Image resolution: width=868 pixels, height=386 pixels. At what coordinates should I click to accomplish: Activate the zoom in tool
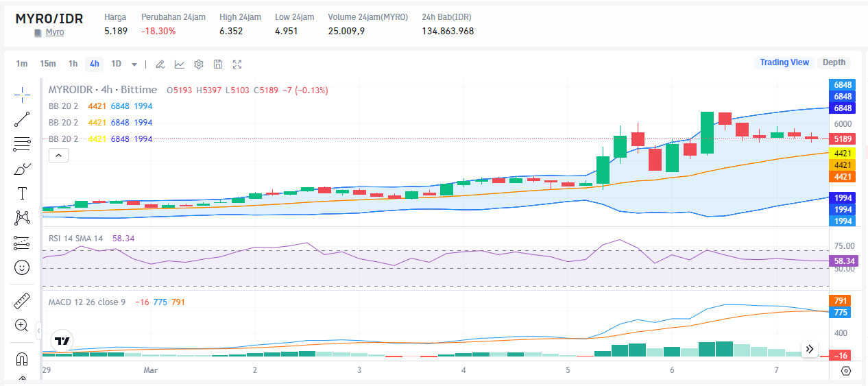coord(22,326)
